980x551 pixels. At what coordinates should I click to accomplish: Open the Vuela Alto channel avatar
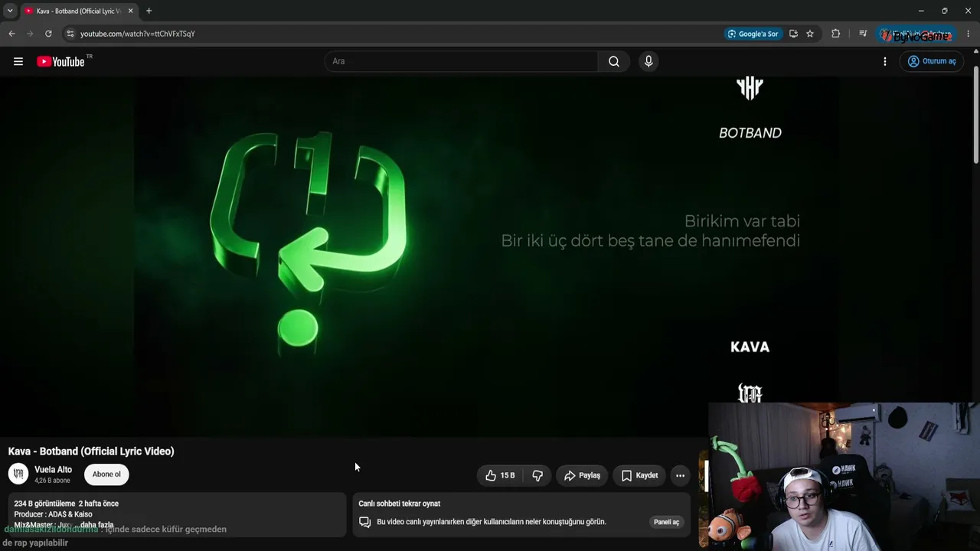pyautogui.click(x=18, y=474)
